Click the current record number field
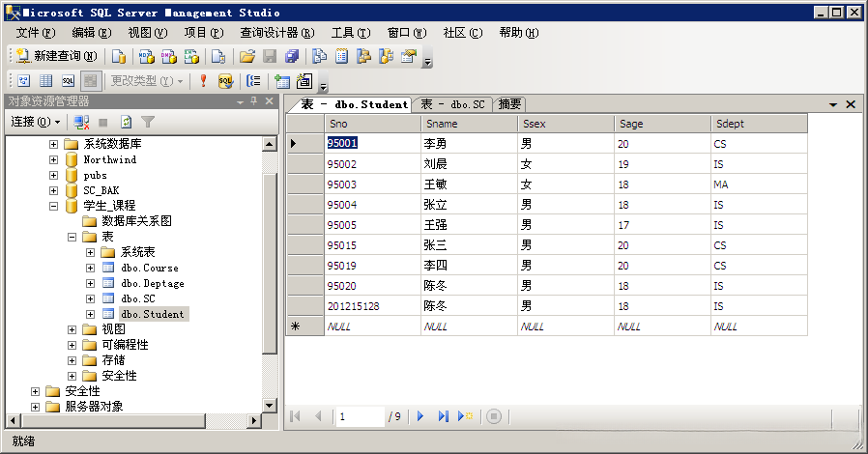Screen dimensions: 868x454 coord(360,416)
